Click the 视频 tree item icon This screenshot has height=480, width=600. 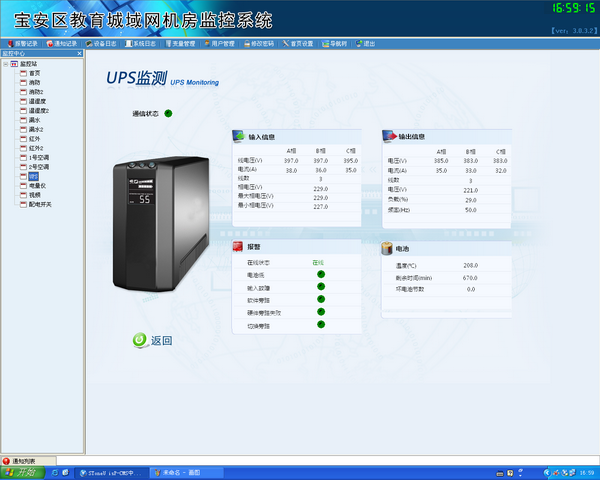24,194
